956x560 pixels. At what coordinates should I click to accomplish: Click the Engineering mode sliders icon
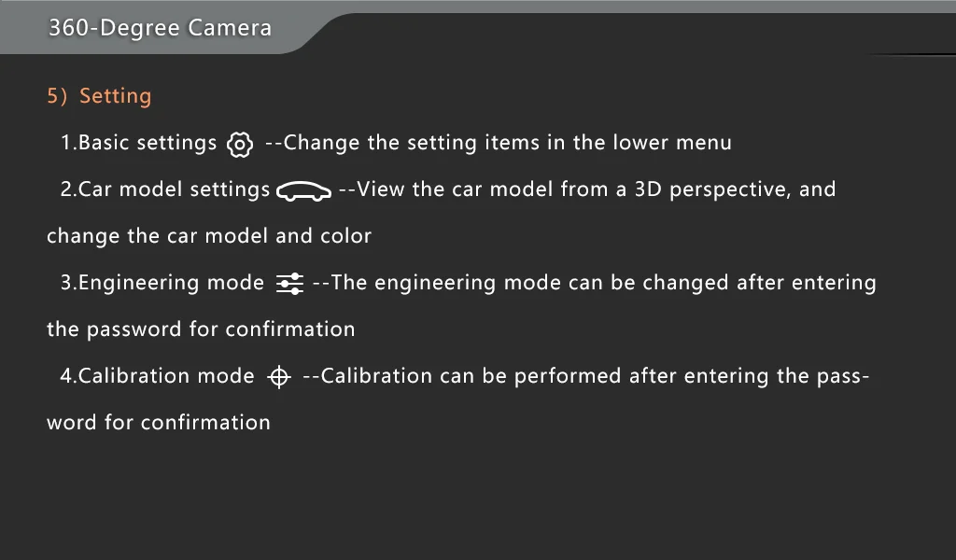tap(289, 284)
